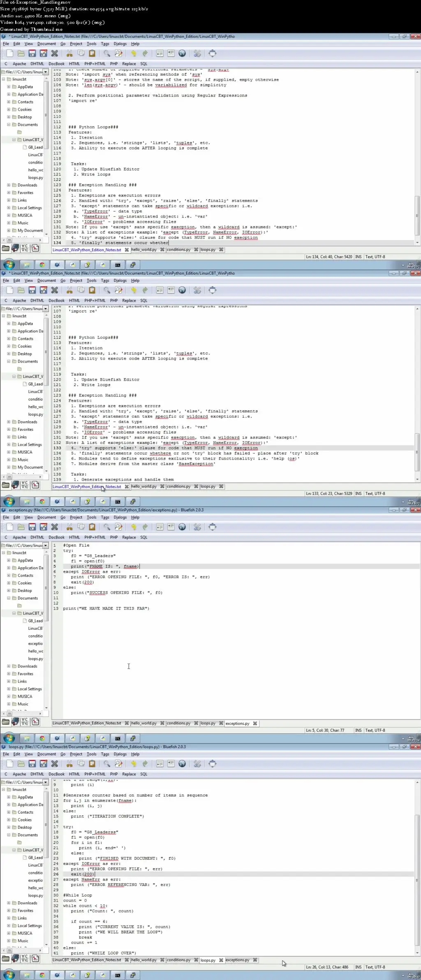Click Replace quickbar button in loops.py window
This screenshot has width=421, height=980.
[129, 774]
